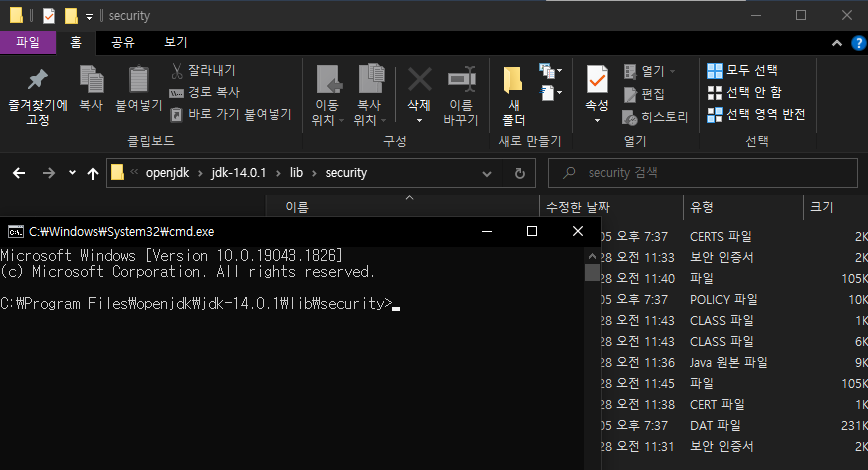Viewport: 868px width, 470px height.
Task: Expand the 삭제 dropdown arrow
Action: pyautogui.click(x=419, y=120)
